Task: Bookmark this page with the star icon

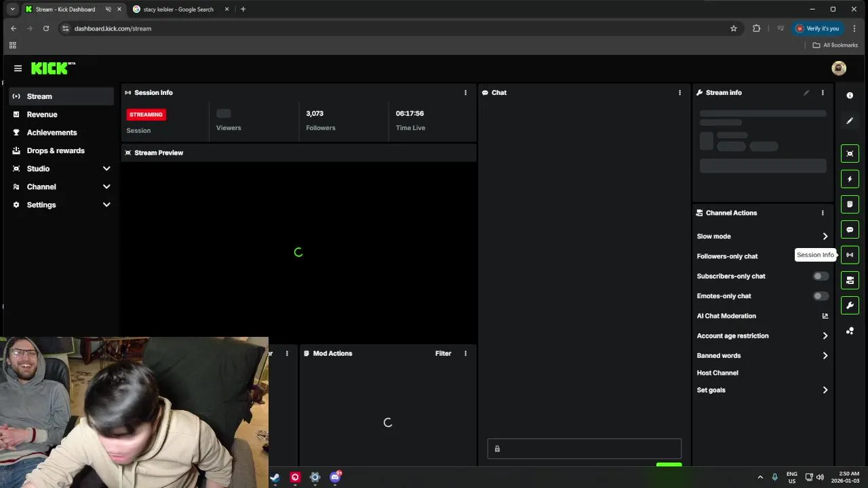Action: pyautogui.click(x=734, y=28)
